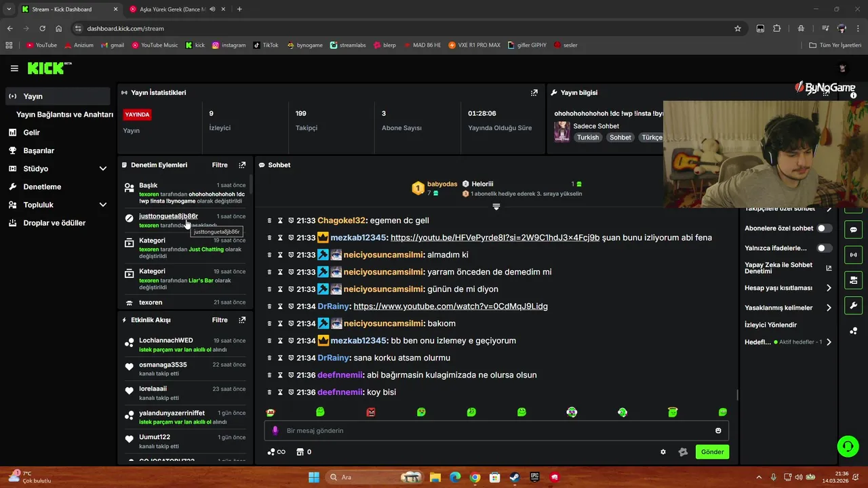Open chat settings gear icon
Viewport: 868px width, 488px height.
(663, 452)
